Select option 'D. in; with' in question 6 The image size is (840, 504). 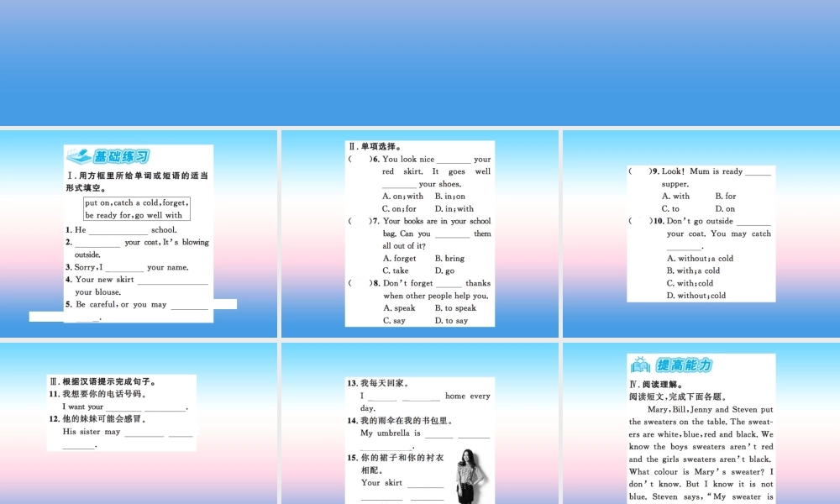click(454, 209)
